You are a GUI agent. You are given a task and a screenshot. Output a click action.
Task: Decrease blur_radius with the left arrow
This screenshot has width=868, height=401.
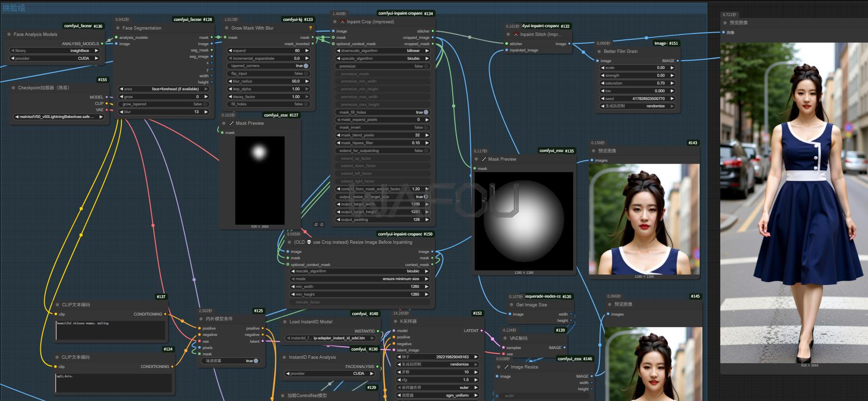point(230,82)
